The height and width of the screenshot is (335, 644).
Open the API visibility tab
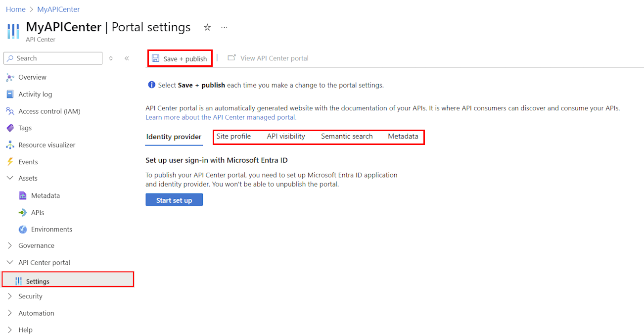tap(286, 137)
